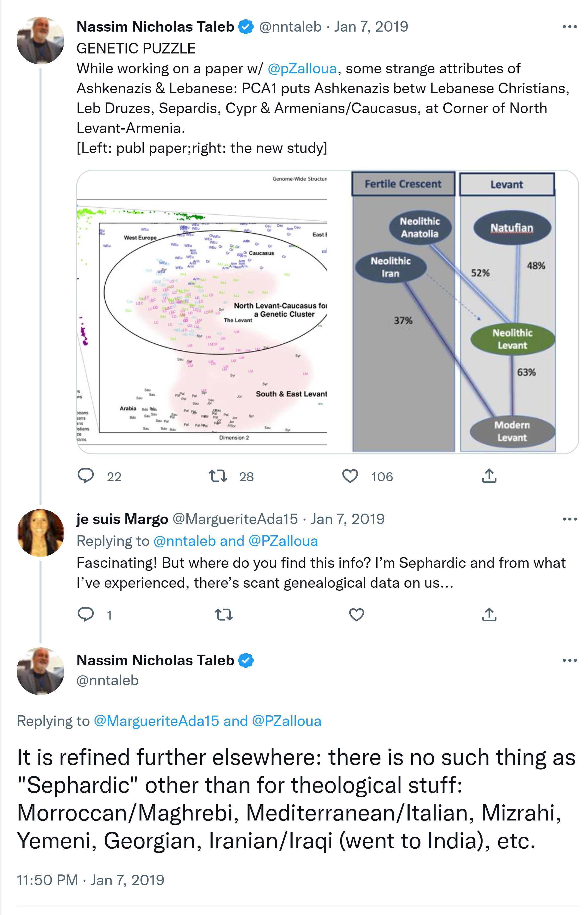Click the @MargueriteAda15 handle beside Margo's name
The image size is (588, 915).
pyautogui.click(x=235, y=519)
